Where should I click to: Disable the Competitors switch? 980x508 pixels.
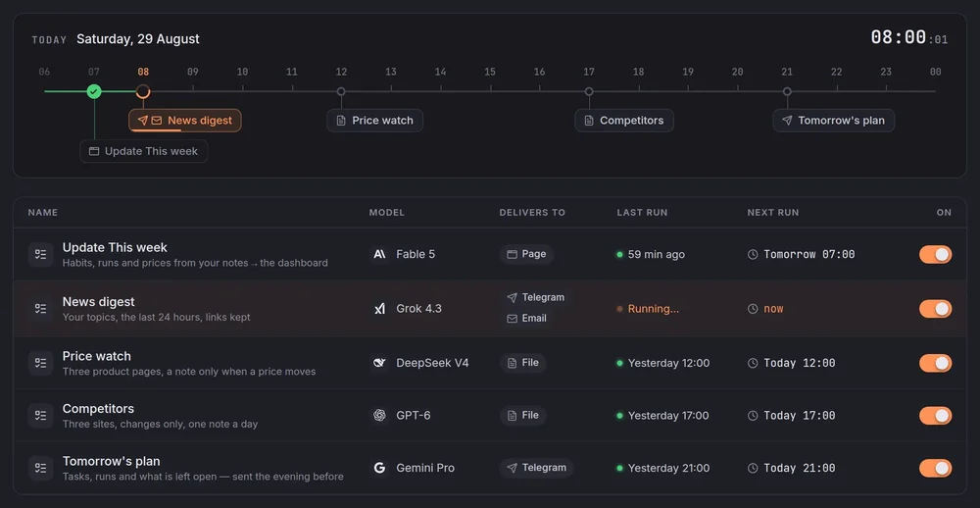tap(935, 416)
